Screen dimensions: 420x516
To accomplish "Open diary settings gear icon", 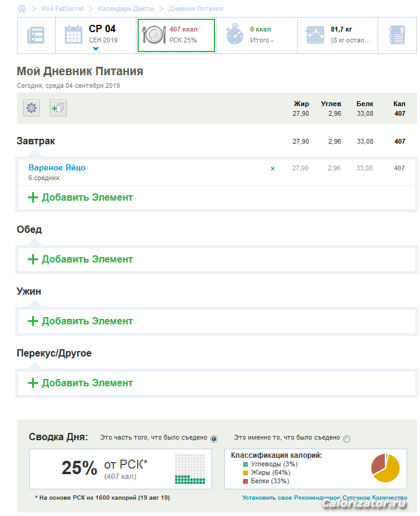I will click(32, 109).
